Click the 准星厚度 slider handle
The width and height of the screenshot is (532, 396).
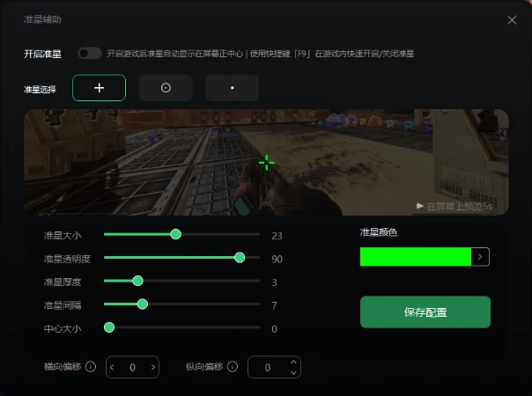pyautogui.click(x=137, y=281)
